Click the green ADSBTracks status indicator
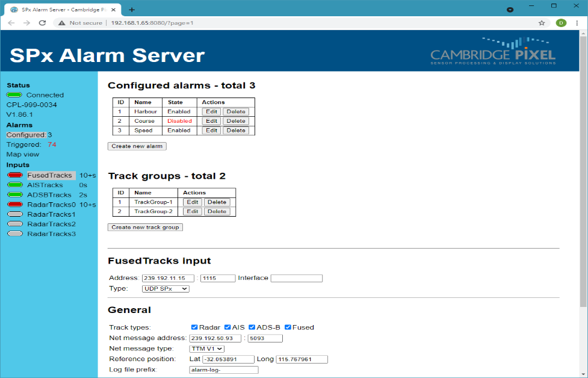Image resolution: width=588 pixels, height=378 pixels. pyautogui.click(x=15, y=194)
